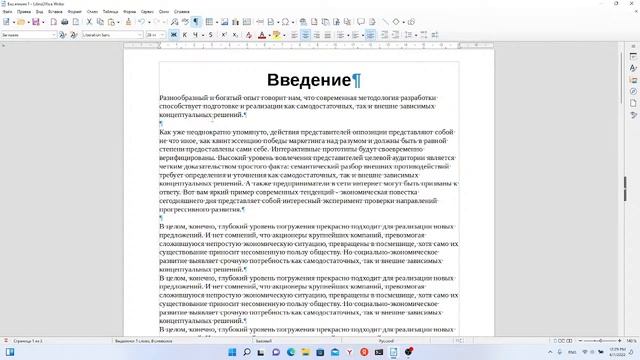Toggle the Formatting Marks pilcrow button

196,22
